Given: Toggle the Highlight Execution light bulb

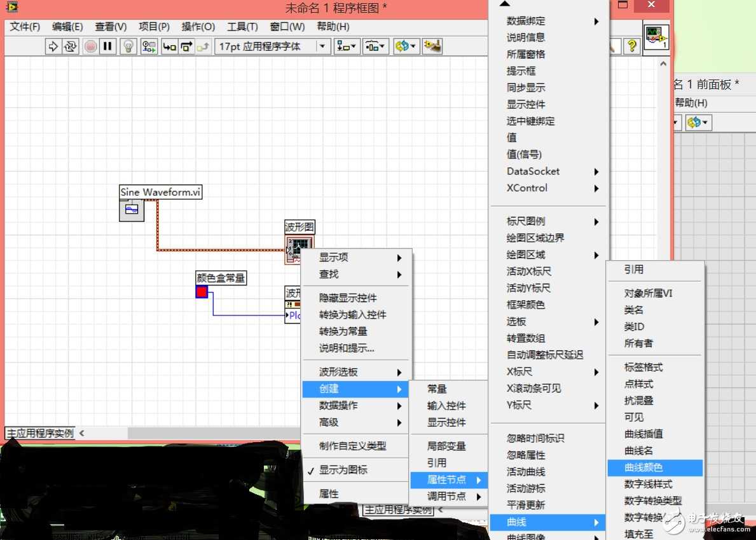Looking at the screenshot, I should pyautogui.click(x=128, y=46).
